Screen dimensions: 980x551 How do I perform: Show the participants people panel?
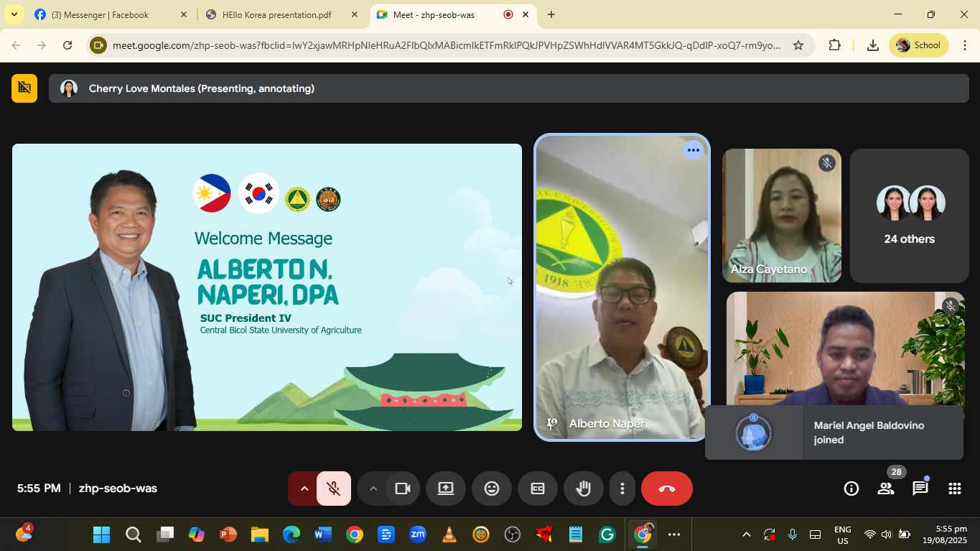pyautogui.click(x=885, y=489)
